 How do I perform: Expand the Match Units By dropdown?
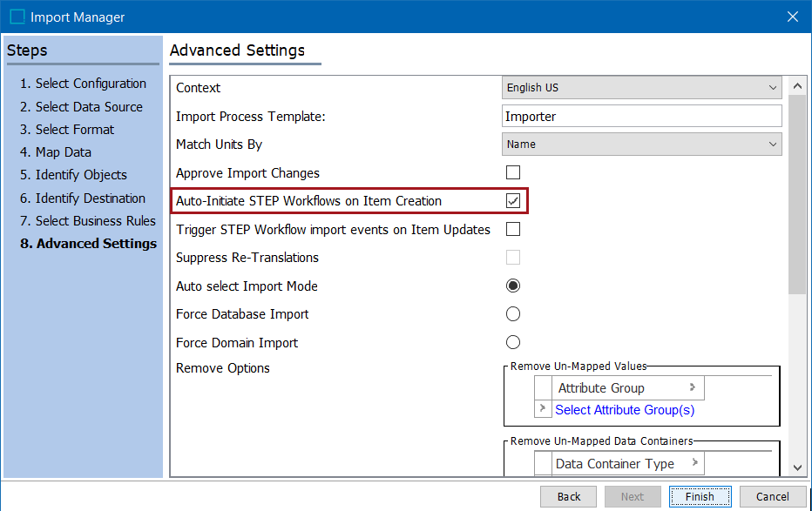tap(641, 145)
